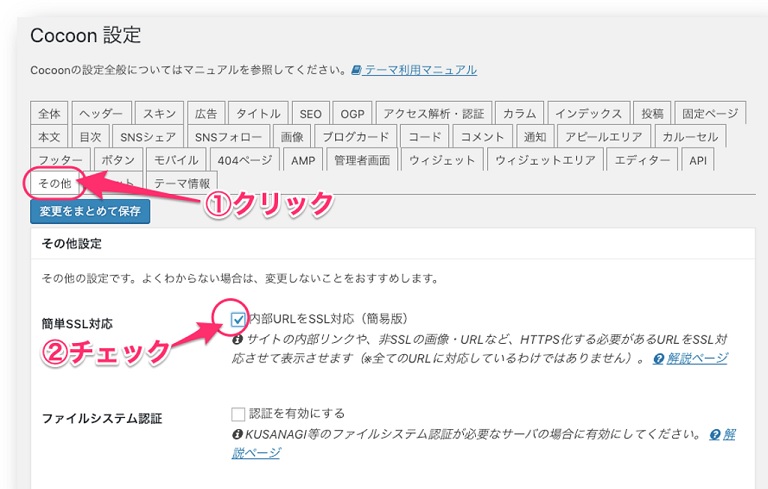The width and height of the screenshot is (768, 489).
Task: Open the 解説ページ link for 簡単SSL対応
Action: tap(696, 359)
